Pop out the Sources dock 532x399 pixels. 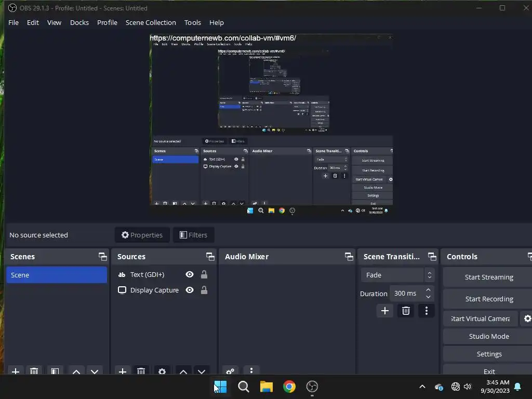coord(210,257)
